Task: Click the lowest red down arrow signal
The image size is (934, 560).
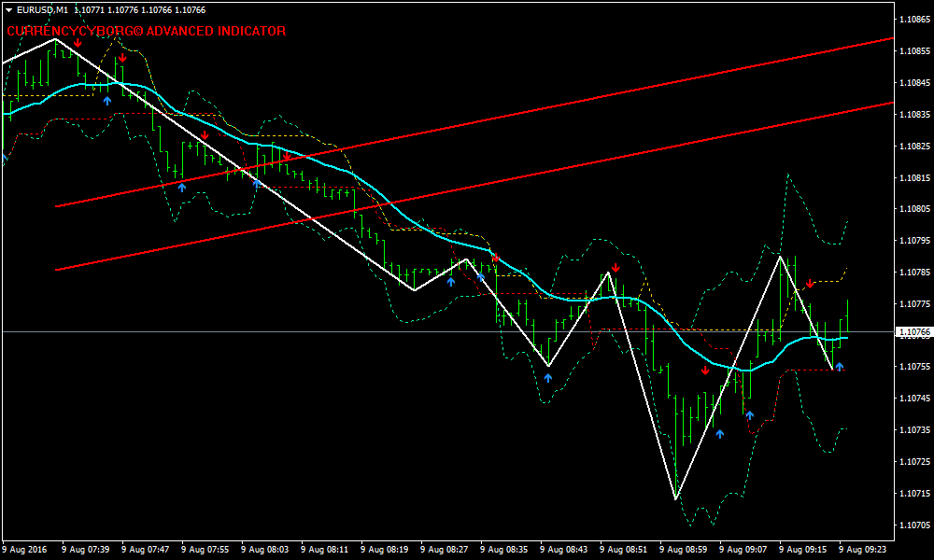Action: tap(705, 371)
